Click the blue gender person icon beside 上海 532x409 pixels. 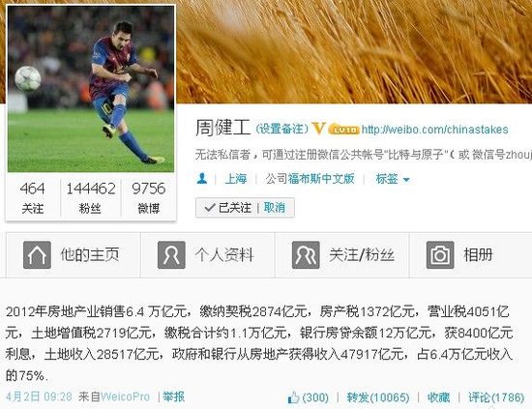tap(202, 178)
